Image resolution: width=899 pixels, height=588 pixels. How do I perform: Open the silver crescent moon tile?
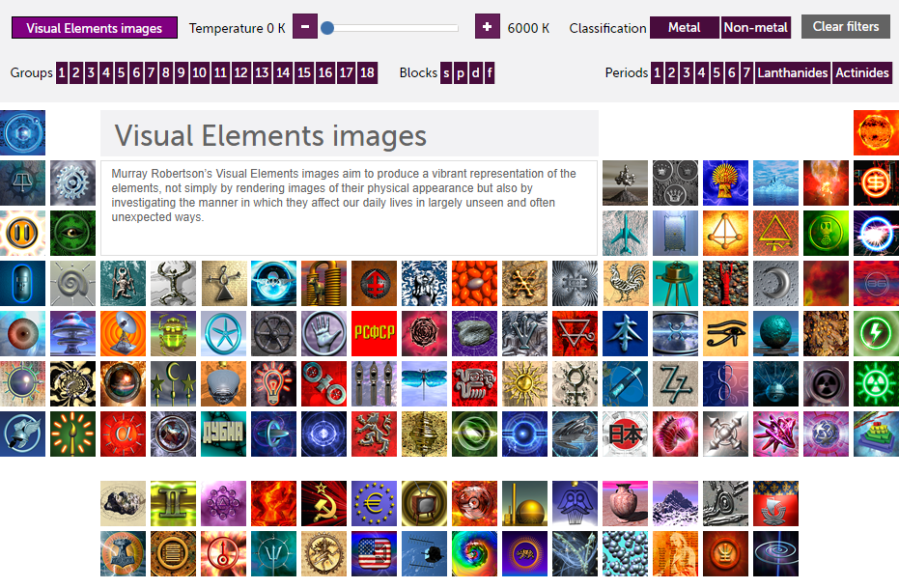click(x=775, y=283)
